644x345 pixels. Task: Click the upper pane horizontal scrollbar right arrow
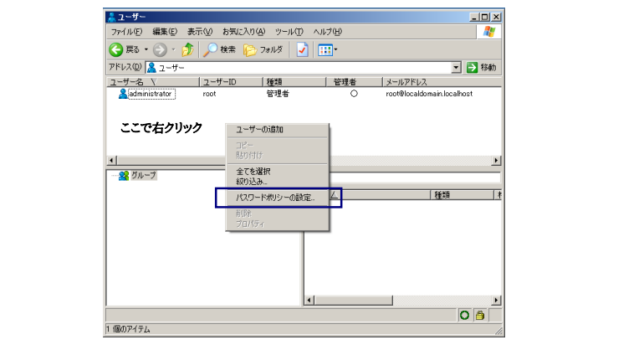(497, 160)
